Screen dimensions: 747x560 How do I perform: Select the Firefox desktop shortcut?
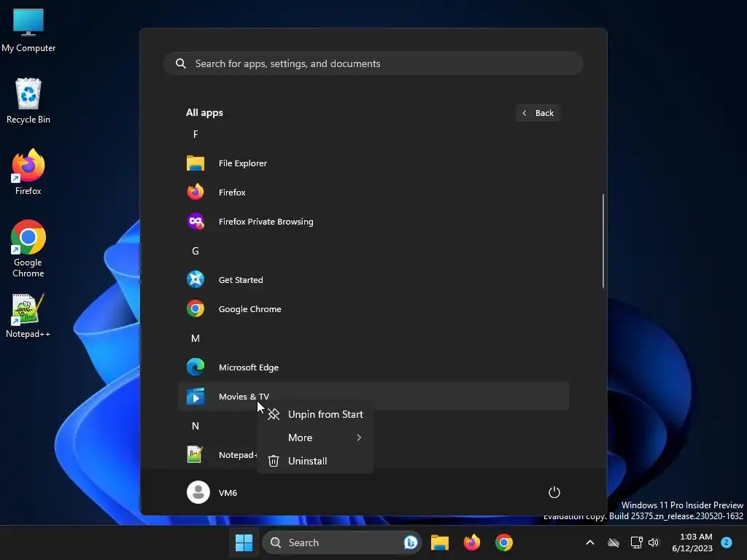(x=28, y=172)
